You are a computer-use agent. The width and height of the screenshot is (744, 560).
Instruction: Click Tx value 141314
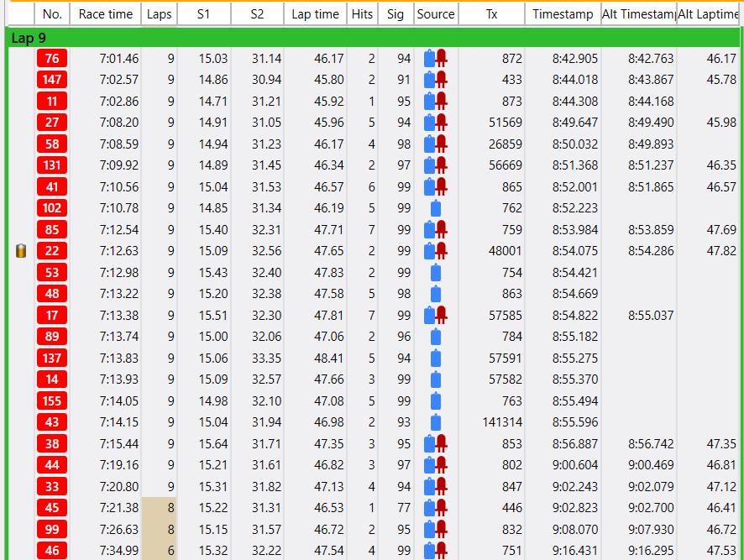(x=502, y=422)
